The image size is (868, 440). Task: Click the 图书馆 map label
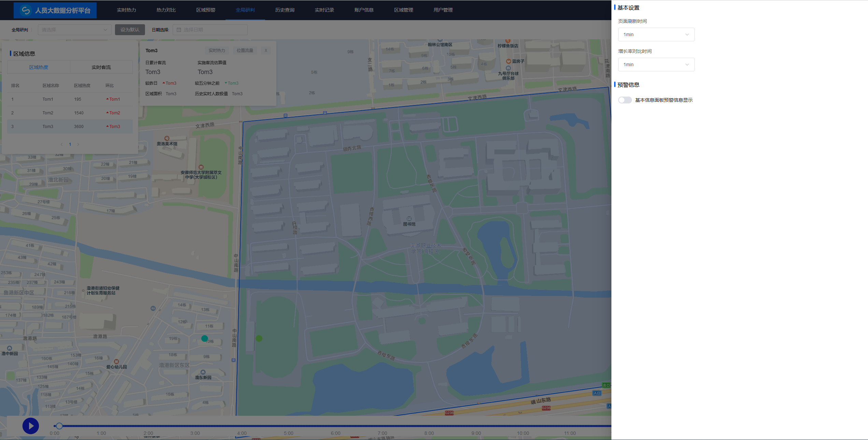click(409, 224)
